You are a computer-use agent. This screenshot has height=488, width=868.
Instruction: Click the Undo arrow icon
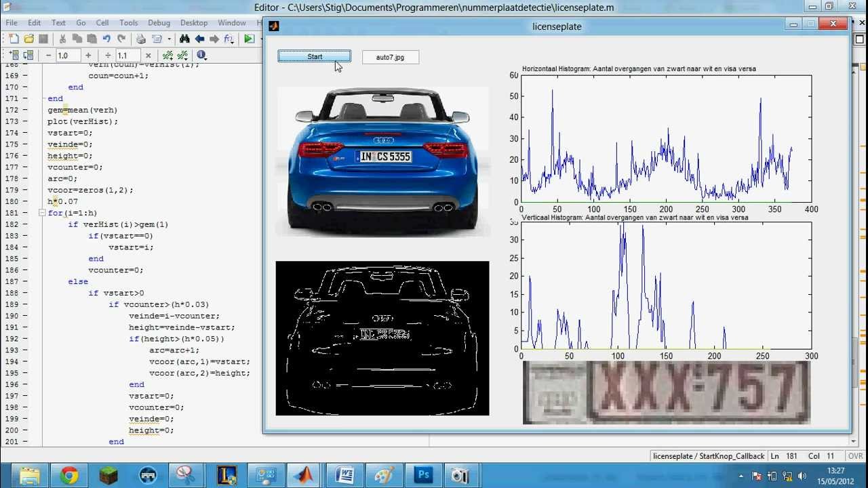pos(106,39)
